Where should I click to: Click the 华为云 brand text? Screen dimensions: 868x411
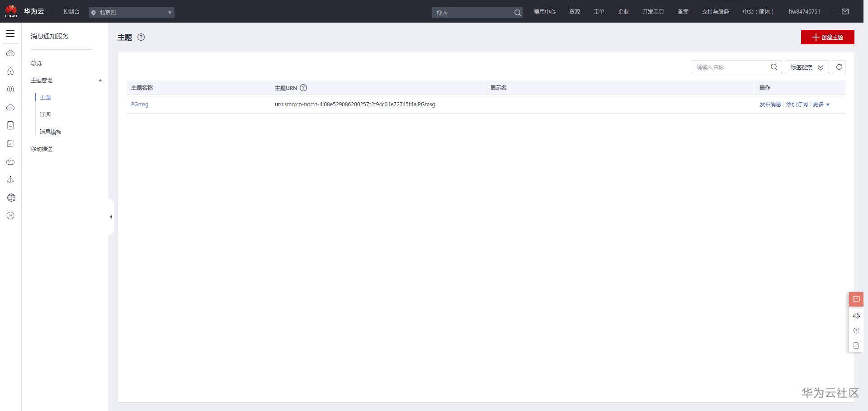(x=34, y=11)
